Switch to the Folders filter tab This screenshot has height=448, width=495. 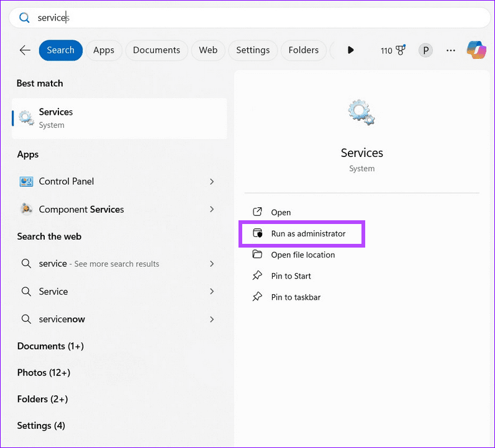pos(303,50)
